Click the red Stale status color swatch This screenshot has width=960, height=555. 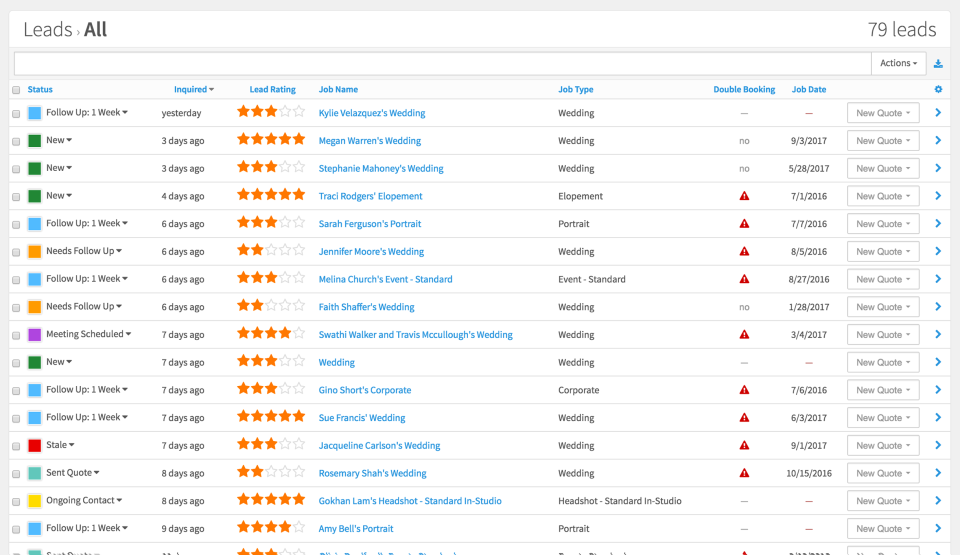[x=35, y=446]
